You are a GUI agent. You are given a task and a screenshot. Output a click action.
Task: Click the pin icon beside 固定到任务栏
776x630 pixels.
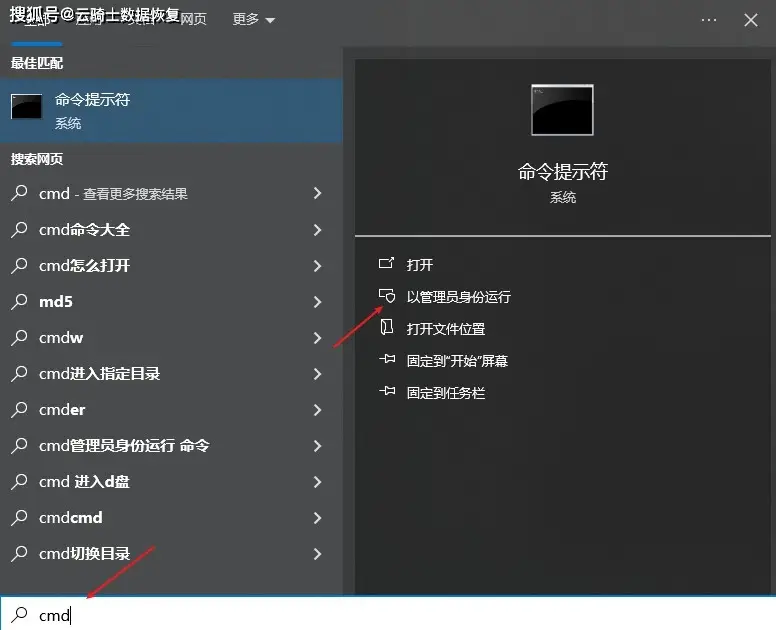[387, 391]
